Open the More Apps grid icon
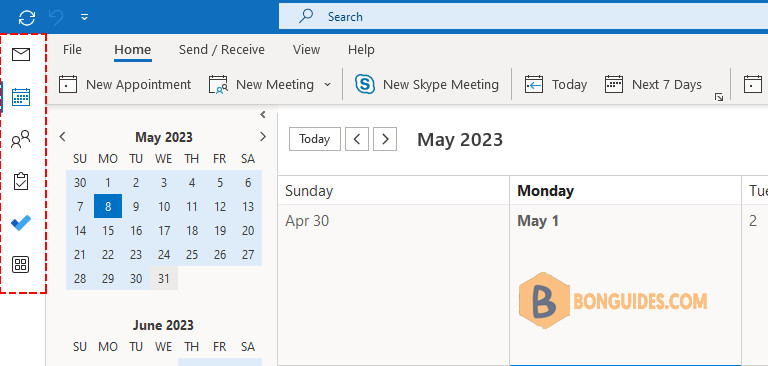Screen dimensions: 768x366 (21, 265)
